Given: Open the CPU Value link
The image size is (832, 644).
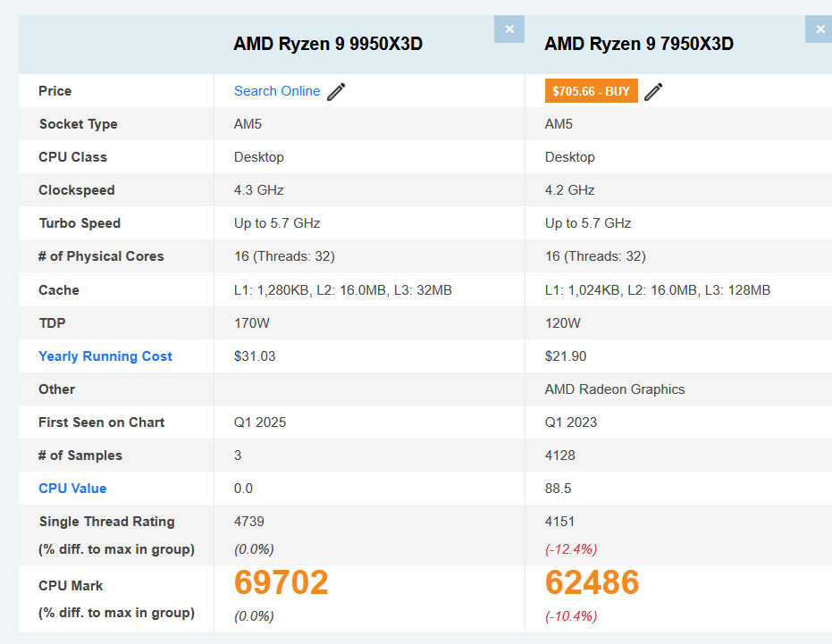Looking at the screenshot, I should click(x=72, y=489).
